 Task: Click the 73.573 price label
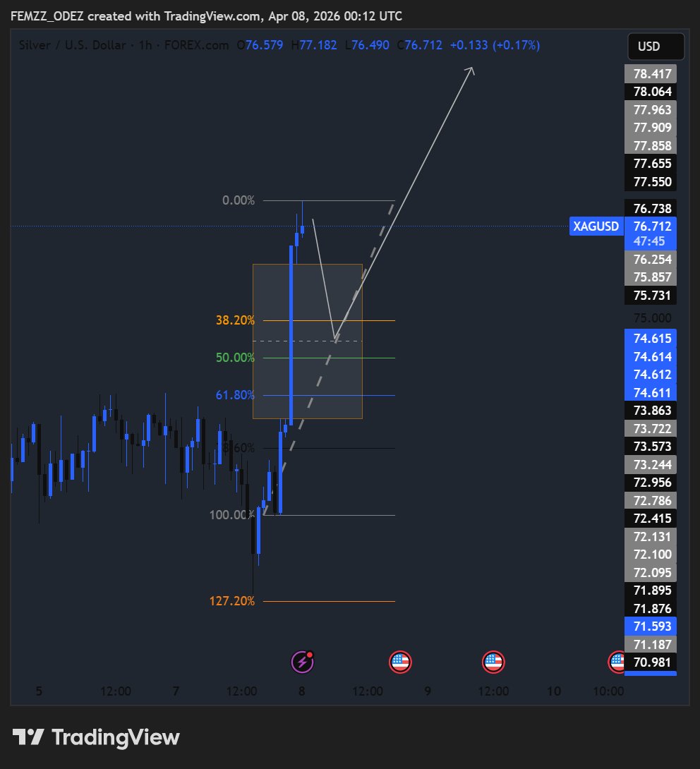651,447
